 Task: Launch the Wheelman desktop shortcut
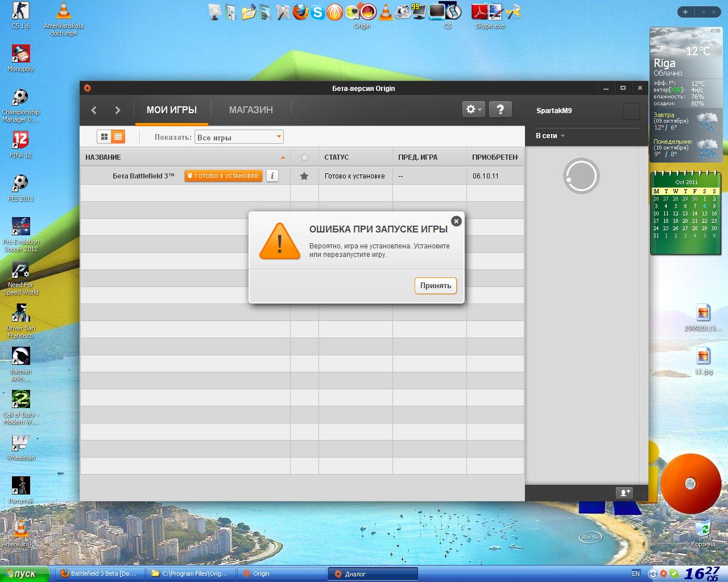(x=20, y=448)
